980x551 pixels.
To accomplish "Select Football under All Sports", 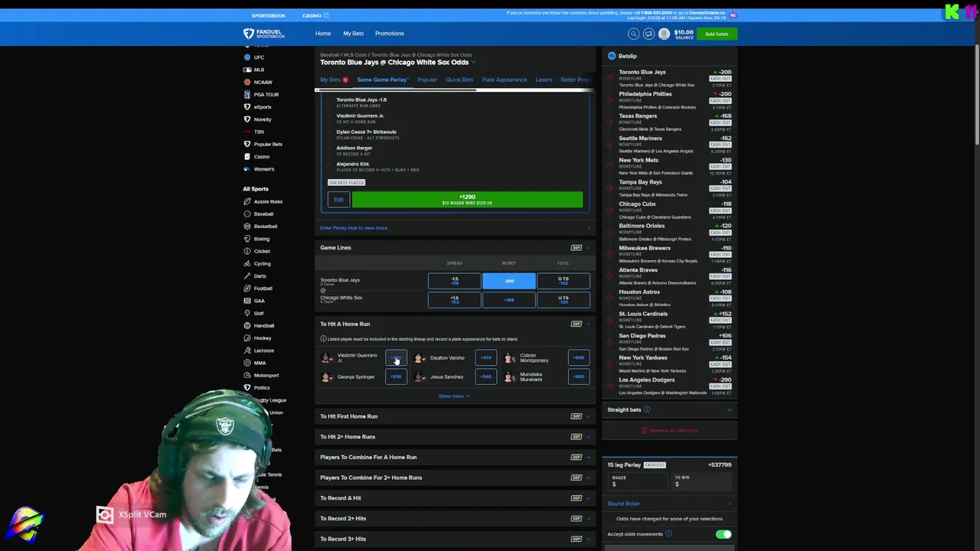I will (x=262, y=289).
